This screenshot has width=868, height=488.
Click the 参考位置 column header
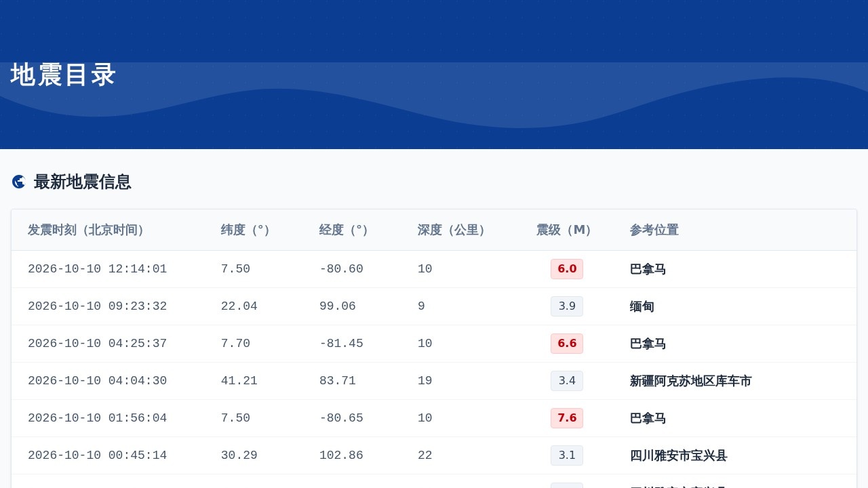[654, 230]
